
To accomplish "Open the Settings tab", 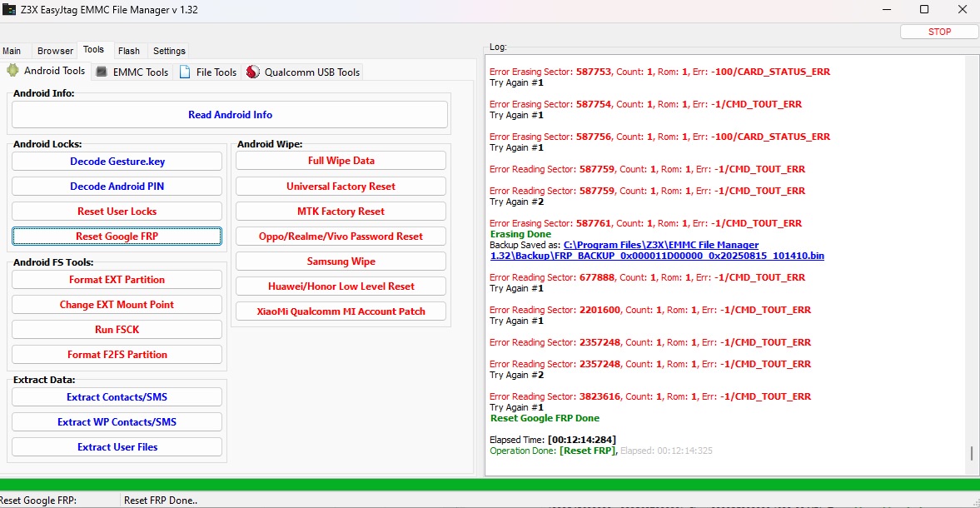I will coord(169,51).
